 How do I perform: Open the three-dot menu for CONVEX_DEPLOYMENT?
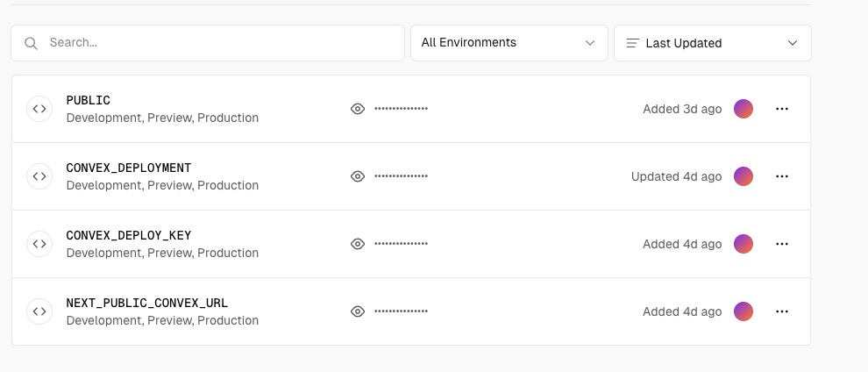point(782,176)
